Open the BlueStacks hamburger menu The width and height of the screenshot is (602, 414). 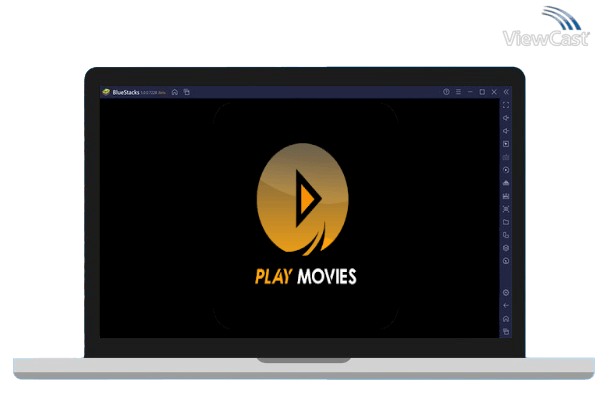click(458, 92)
